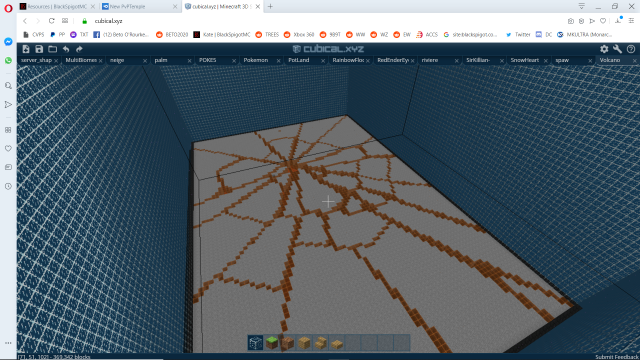Viewport: 640px width, 360px height.
Task: Click the snapshot camera icon in address bar
Action: coord(571,21)
